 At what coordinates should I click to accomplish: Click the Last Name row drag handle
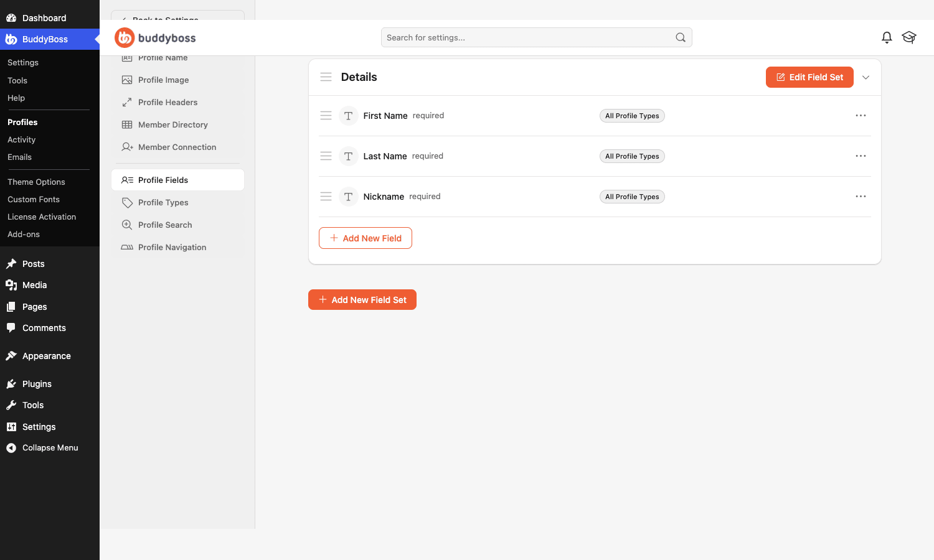[x=326, y=156]
